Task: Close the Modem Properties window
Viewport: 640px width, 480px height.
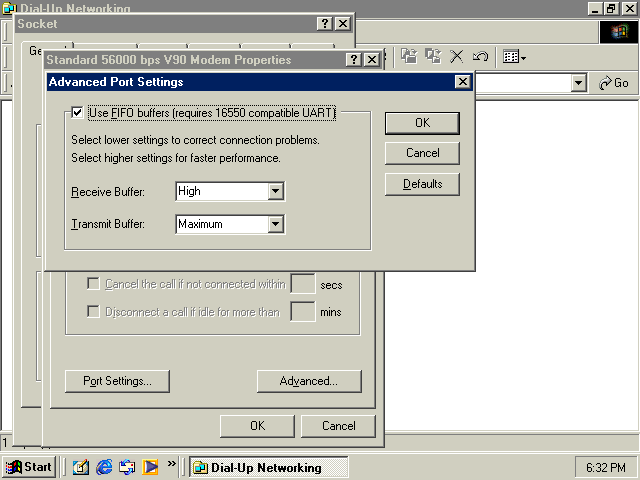Action: [372, 60]
